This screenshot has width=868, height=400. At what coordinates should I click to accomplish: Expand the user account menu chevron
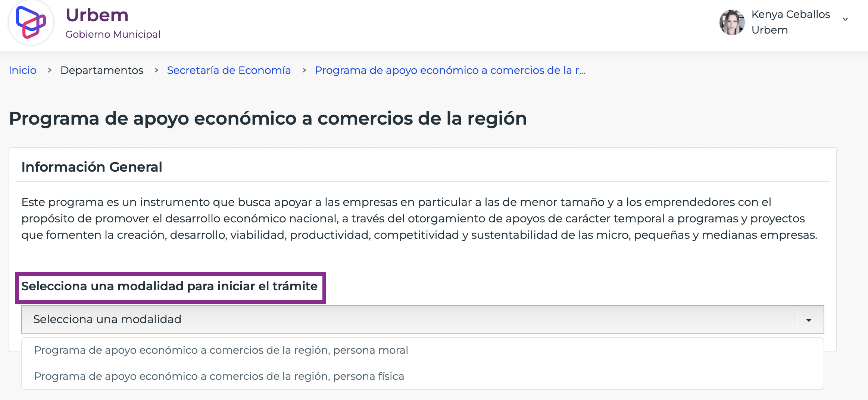845,19
